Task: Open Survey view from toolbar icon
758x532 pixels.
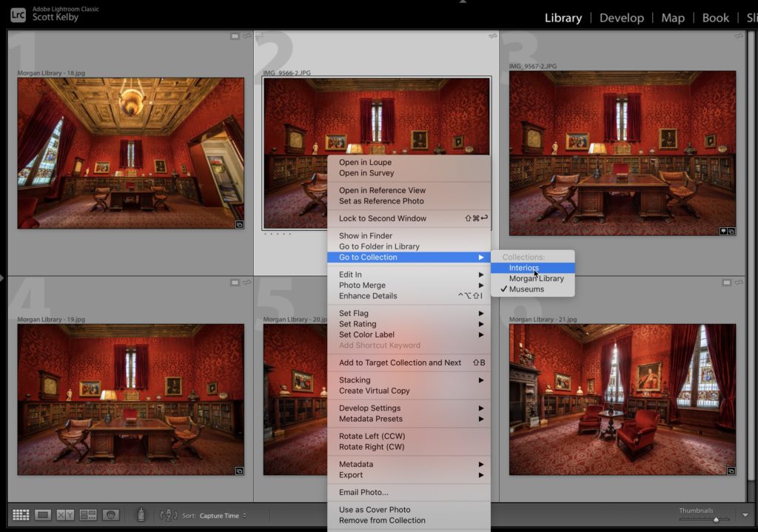Action: (87, 515)
